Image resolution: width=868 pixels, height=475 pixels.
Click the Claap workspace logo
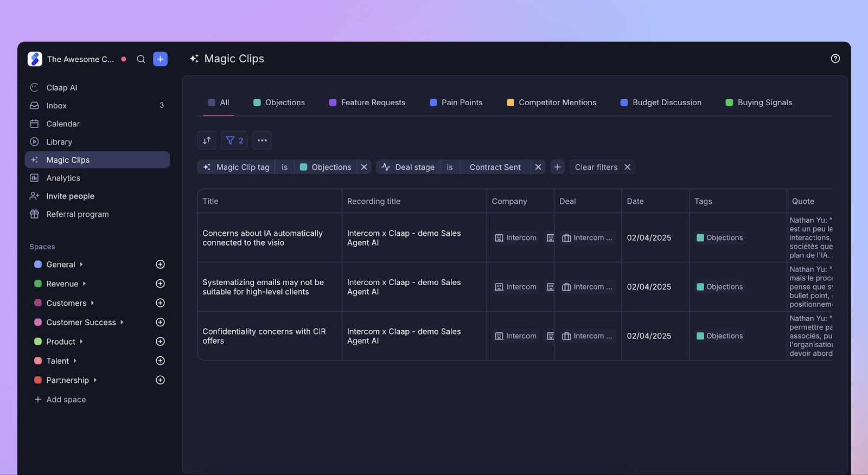click(x=35, y=59)
